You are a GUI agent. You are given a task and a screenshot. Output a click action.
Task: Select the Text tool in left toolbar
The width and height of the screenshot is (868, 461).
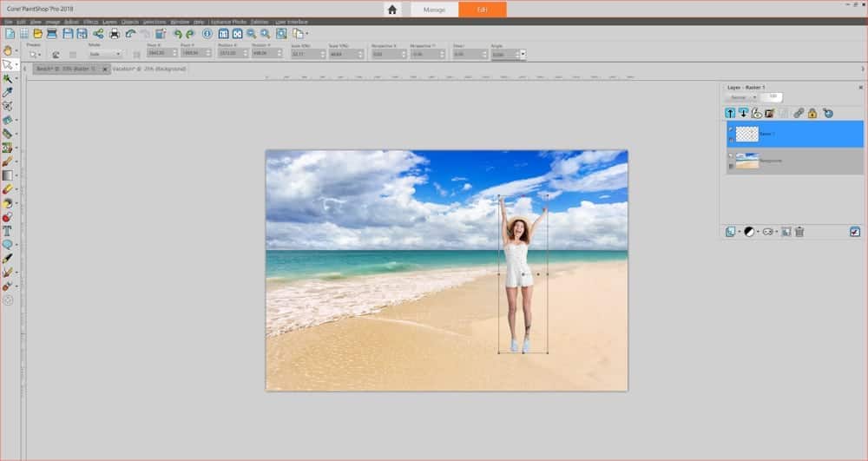click(x=7, y=231)
